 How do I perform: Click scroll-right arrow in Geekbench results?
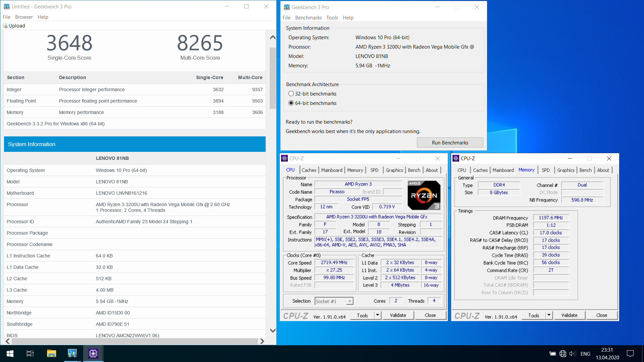[x=262, y=341]
